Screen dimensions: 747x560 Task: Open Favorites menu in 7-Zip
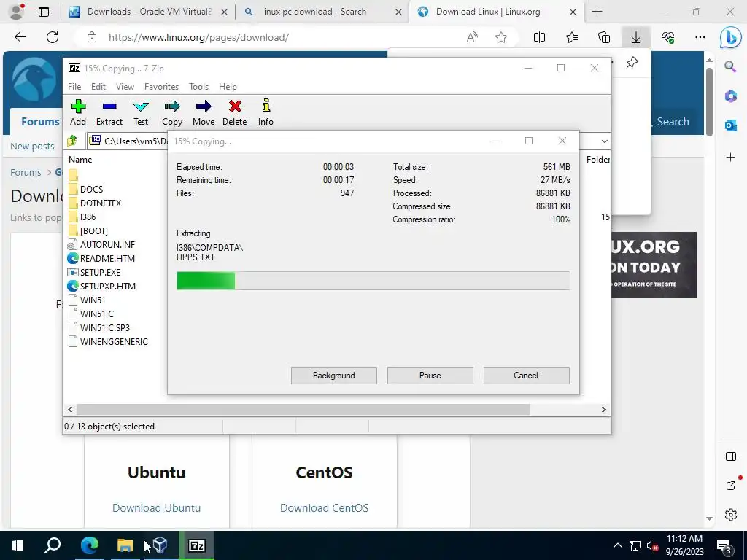tap(161, 87)
